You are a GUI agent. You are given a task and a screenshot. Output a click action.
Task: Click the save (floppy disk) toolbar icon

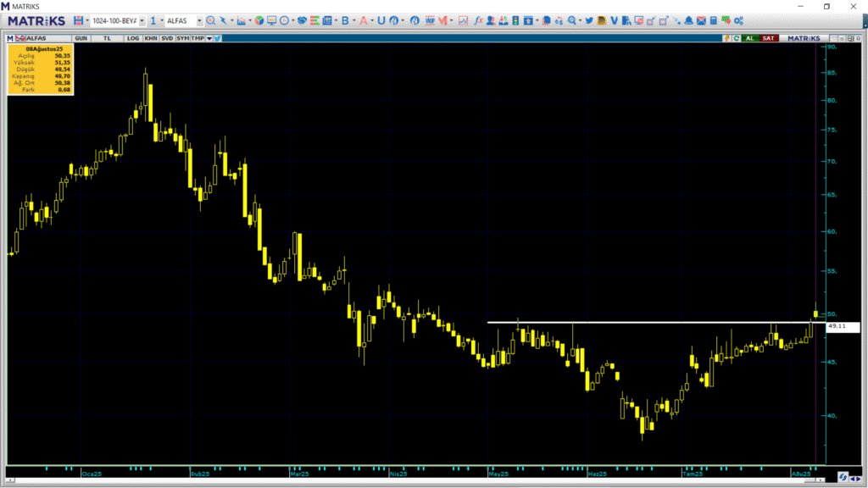point(78,20)
